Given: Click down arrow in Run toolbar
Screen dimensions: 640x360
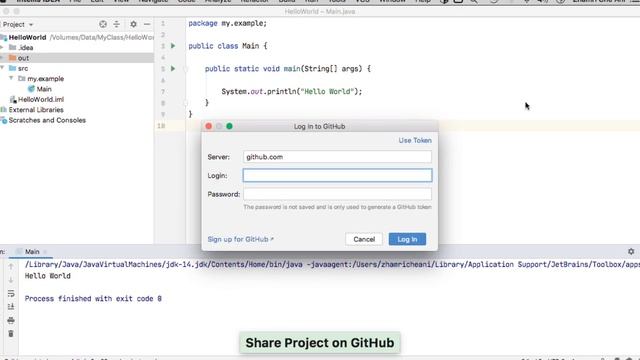Looking at the screenshot, I should [11, 280].
